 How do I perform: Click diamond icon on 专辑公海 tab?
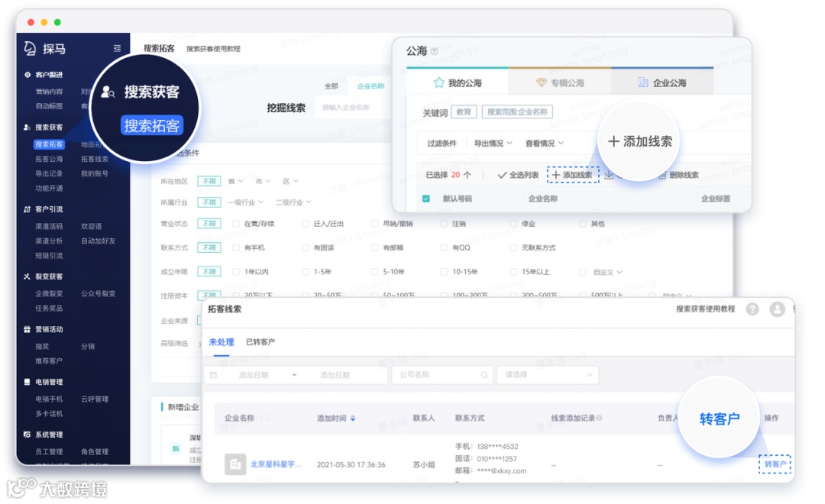tap(542, 82)
